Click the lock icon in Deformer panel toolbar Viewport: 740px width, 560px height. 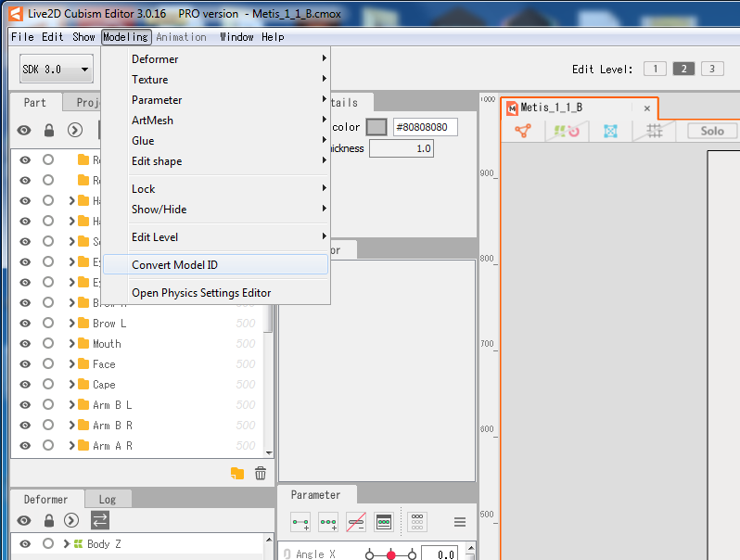pos(49,520)
